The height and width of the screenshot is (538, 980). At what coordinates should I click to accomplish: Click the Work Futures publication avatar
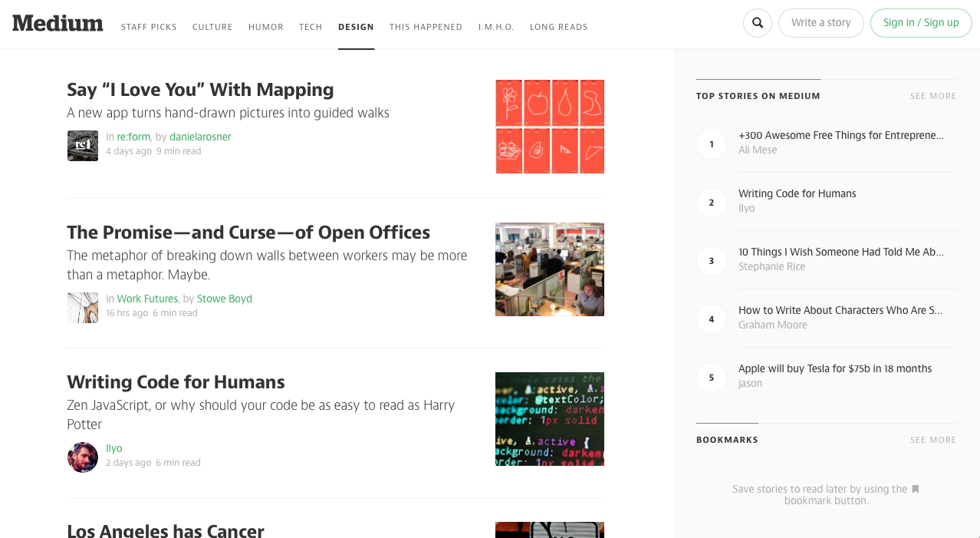click(x=83, y=308)
